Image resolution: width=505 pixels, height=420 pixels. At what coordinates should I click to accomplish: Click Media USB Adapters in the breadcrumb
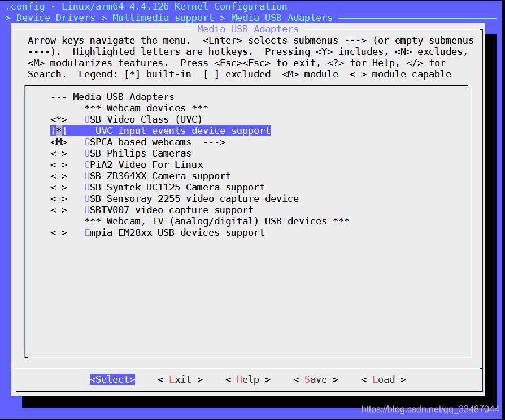coord(282,18)
